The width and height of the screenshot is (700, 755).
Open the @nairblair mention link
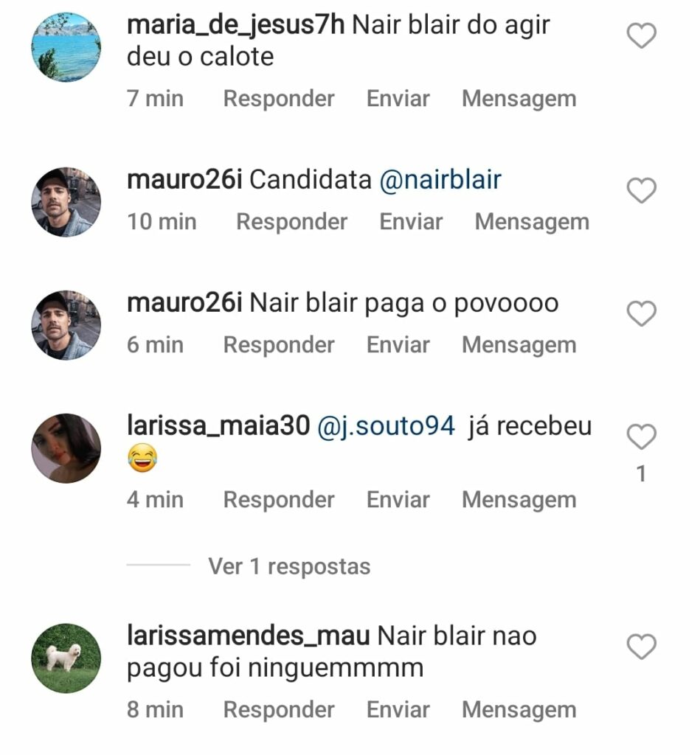coord(440,180)
